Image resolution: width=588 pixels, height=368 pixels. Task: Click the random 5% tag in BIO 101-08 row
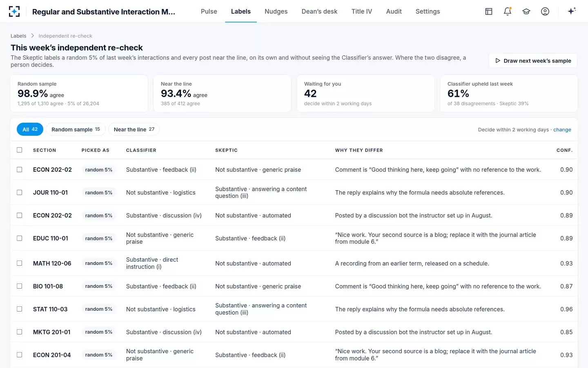click(x=99, y=286)
